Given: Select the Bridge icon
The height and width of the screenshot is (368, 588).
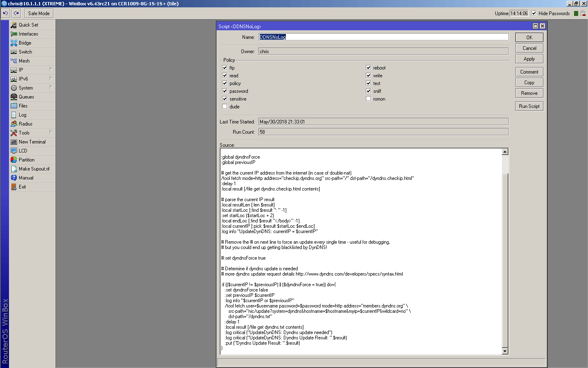Looking at the screenshot, I should [x=14, y=43].
